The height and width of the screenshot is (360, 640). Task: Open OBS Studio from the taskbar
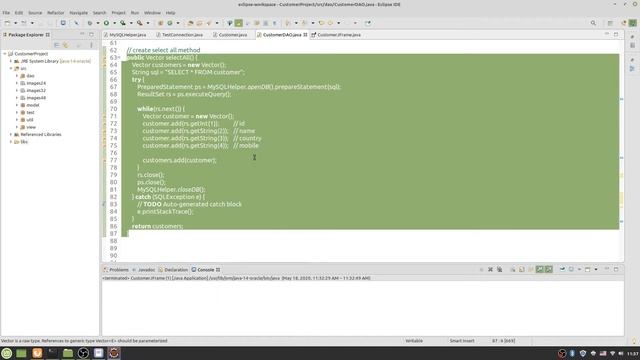(x=83, y=353)
